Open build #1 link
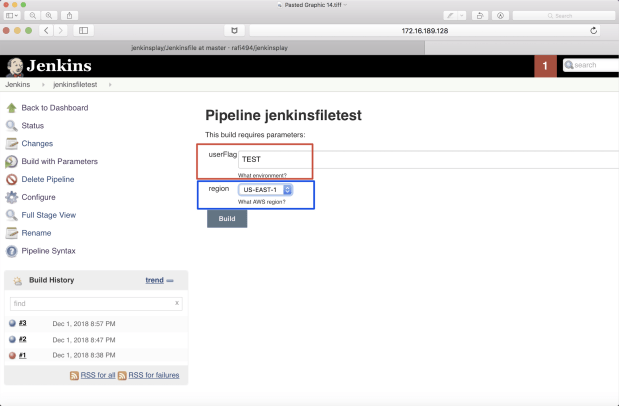This screenshot has width=619, height=406. click(23, 355)
